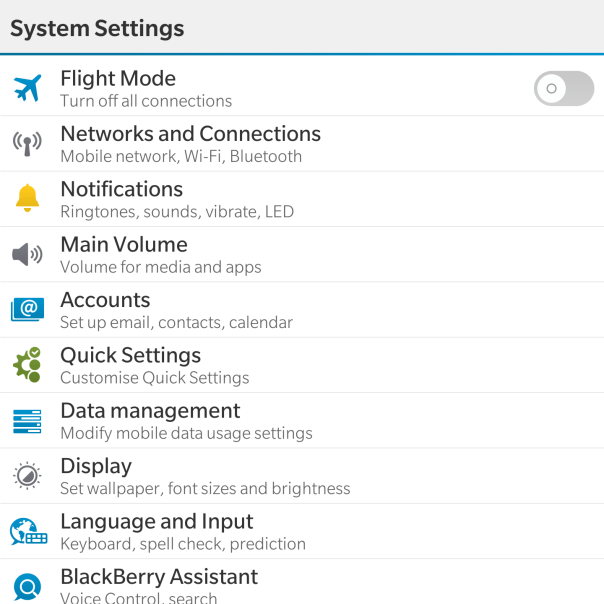Toggle the Flight Mode switch
Screen dimensions: 604x604
point(564,88)
